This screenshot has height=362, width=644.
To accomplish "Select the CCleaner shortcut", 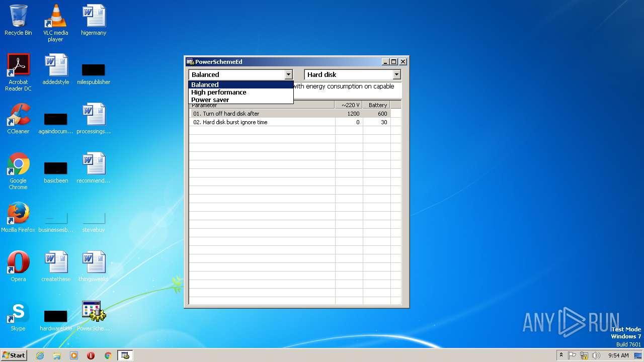I will coord(18,119).
